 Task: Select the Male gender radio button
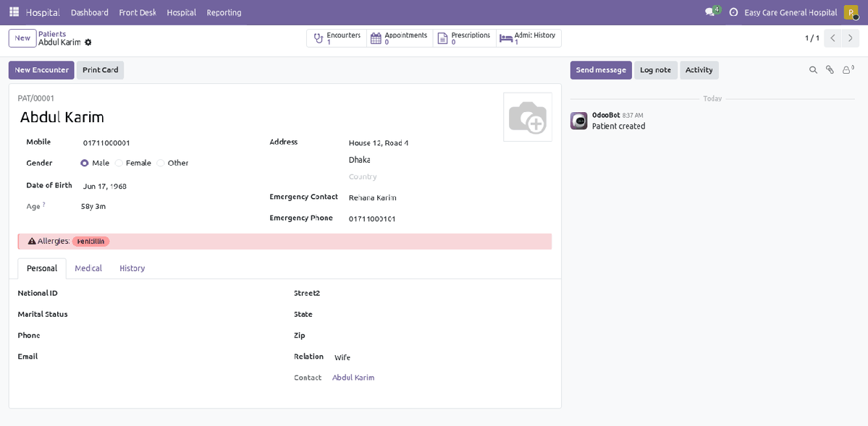(x=84, y=163)
